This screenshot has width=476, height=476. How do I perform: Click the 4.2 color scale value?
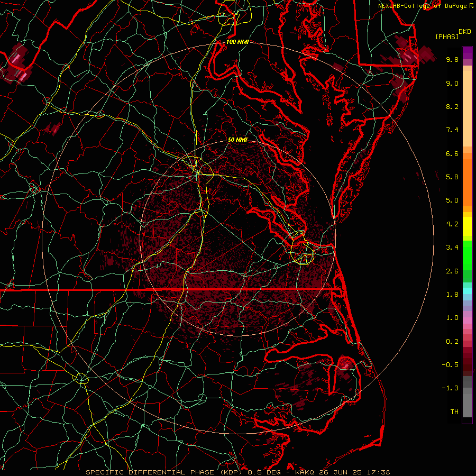[452, 224]
